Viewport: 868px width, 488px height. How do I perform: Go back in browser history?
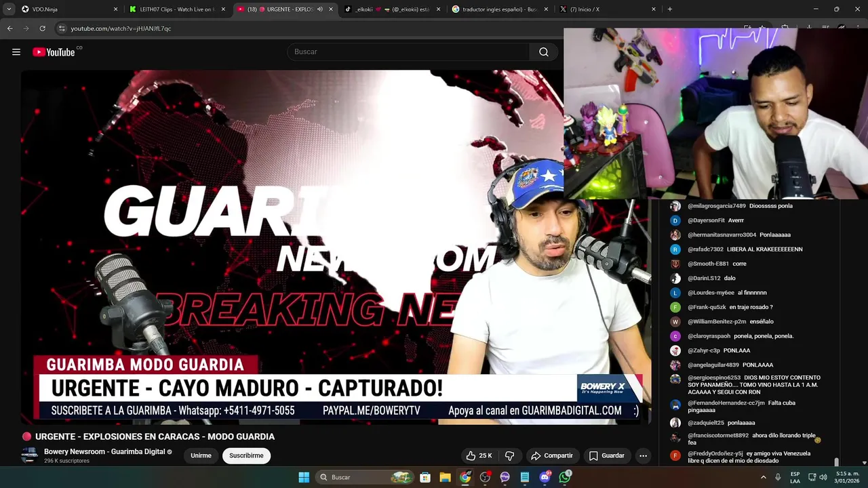pyautogui.click(x=9, y=28)
